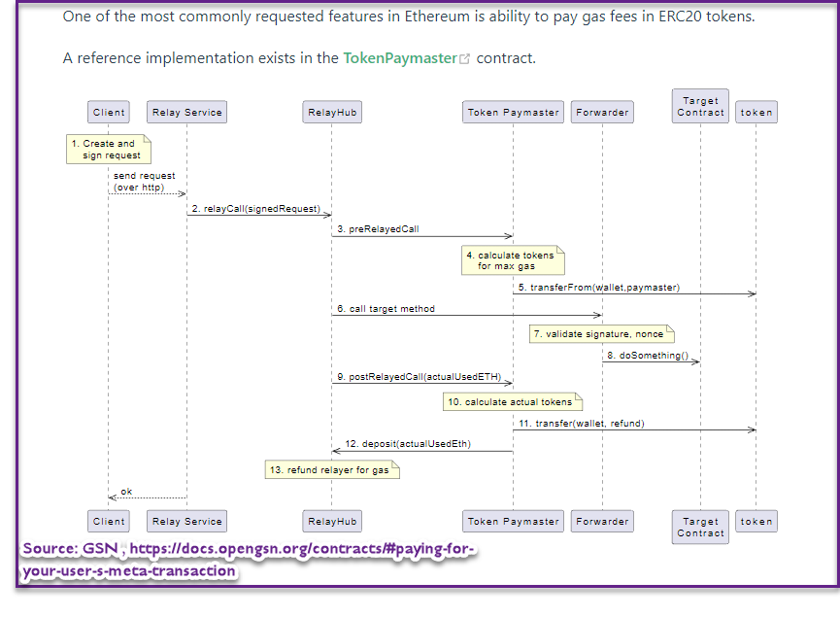The height and width of the screenshot is (617, 840).
Task: Open the TokenPaymaster contract link
Action: point(399,58)
